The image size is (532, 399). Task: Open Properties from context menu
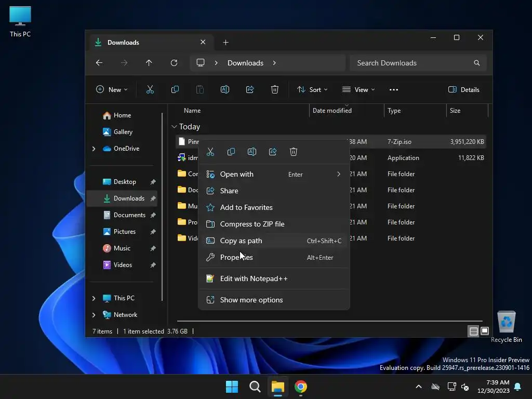pos(274,257)
